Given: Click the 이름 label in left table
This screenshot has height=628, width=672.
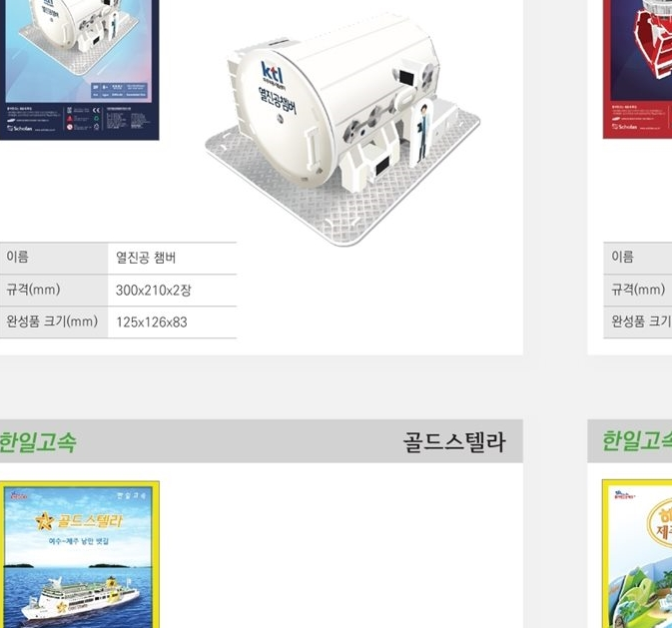Looking at the screenshot, I should (x=17, y=257).
